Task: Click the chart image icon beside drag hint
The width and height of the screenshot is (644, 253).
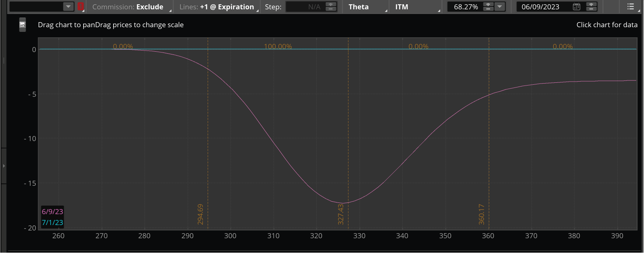Action: pyautogui.click(x=23, y=24)
